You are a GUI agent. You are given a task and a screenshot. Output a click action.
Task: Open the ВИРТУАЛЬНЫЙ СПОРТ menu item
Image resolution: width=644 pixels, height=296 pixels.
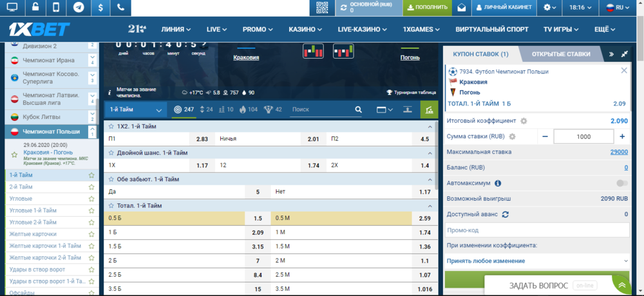491,29
